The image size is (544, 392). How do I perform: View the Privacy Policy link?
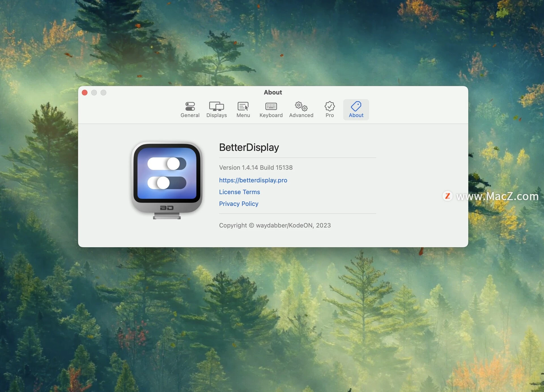239,204
